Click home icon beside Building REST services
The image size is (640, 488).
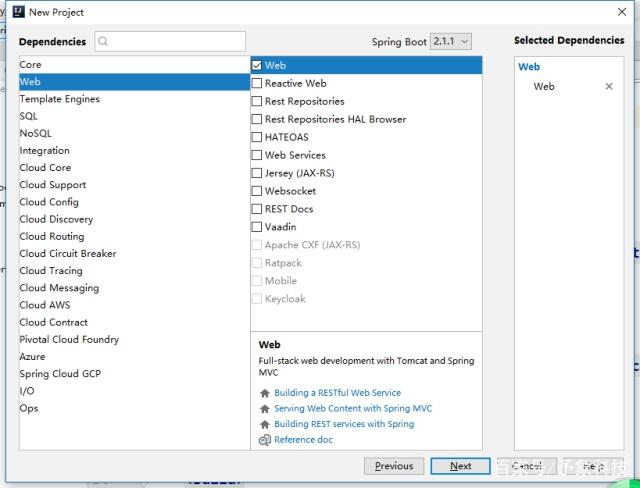pos(264,424)
